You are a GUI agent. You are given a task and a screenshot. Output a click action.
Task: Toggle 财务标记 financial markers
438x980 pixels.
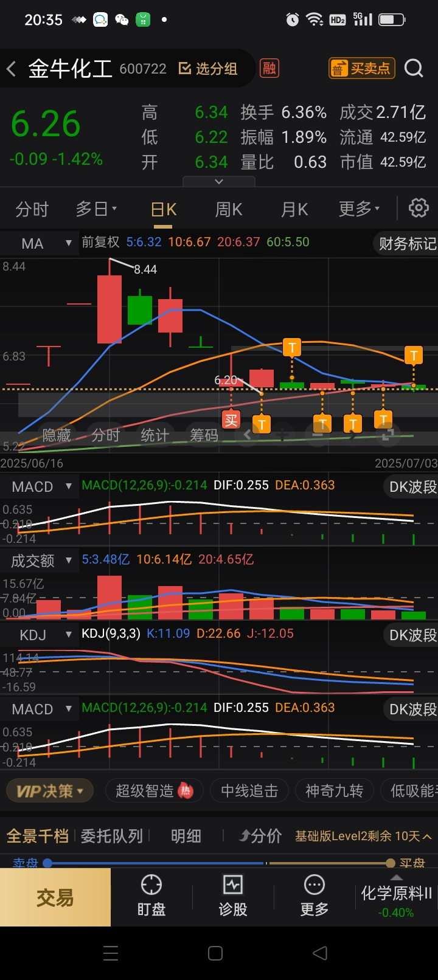click(x=406, y=244)
